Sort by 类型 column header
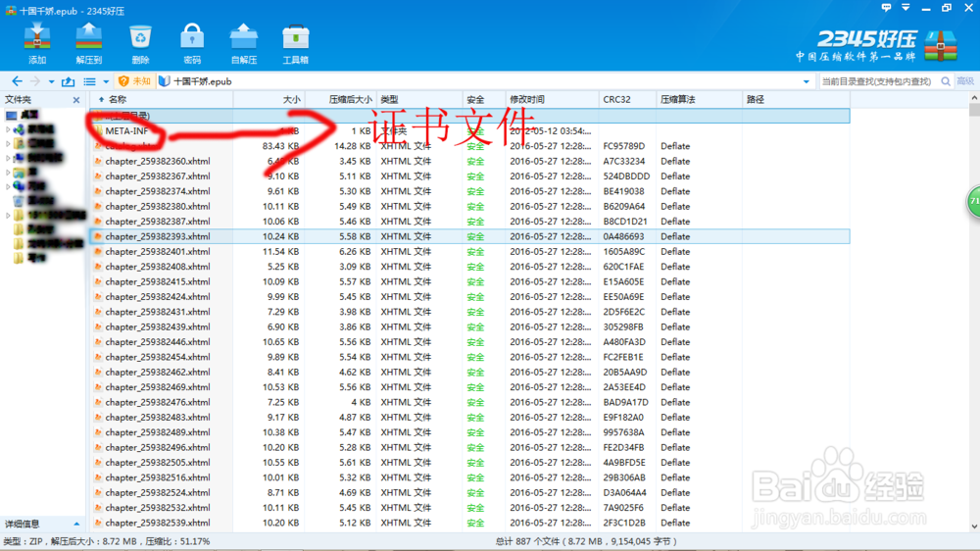The height and width of the screenshot is (551, 980). pos(418,99)
